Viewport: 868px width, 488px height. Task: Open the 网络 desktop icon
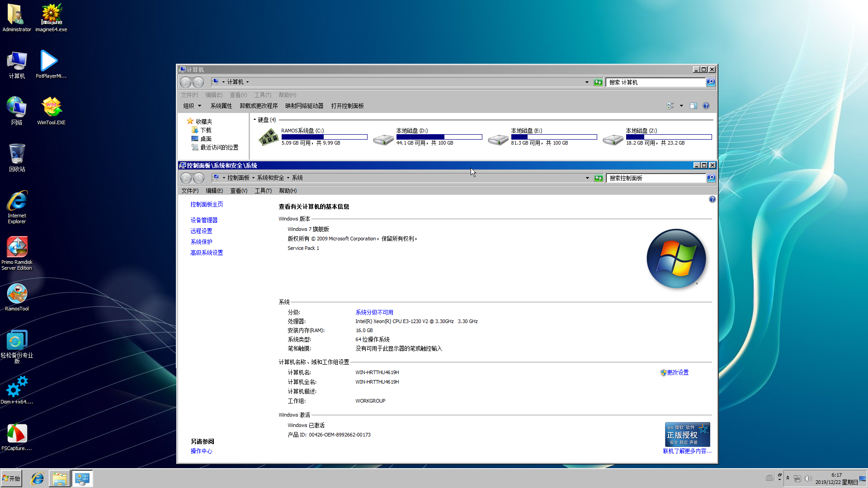[17, 111]
